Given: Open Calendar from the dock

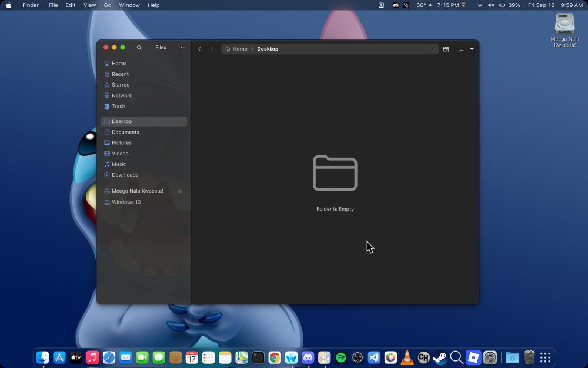Looking at the screenshot, I should tap(192, 357).
